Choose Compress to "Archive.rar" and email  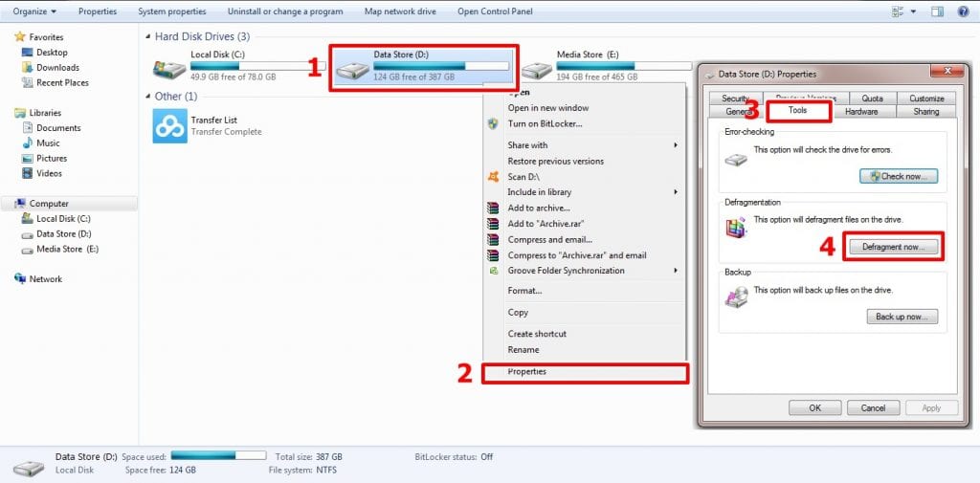coord(577,255)
